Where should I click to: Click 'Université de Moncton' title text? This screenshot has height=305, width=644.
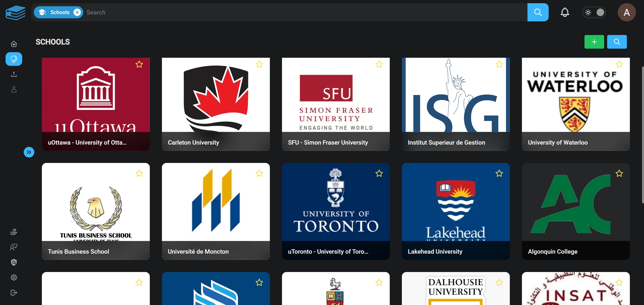[x=198, y=251]
